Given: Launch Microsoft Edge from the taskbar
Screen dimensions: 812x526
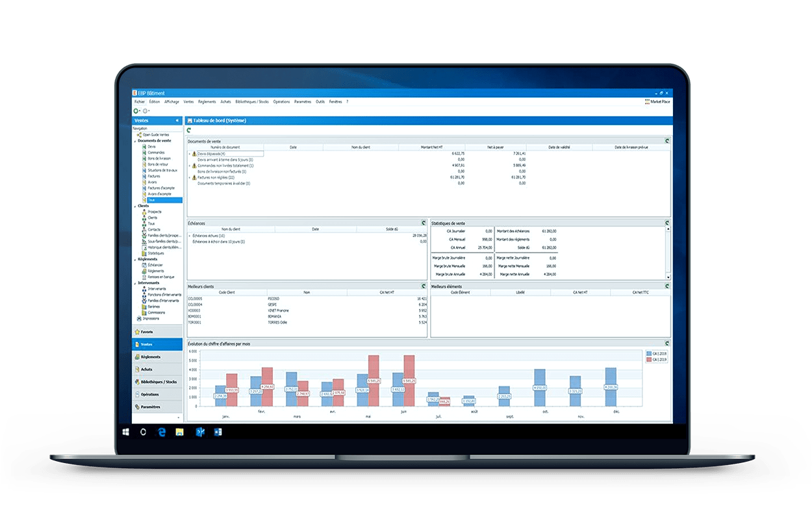Looking at the screenshot, I should click(160, 431).
